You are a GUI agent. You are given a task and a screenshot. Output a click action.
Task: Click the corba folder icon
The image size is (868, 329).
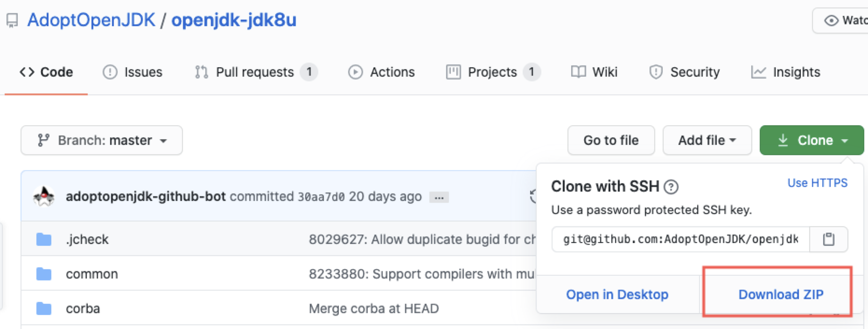point(44,308)
